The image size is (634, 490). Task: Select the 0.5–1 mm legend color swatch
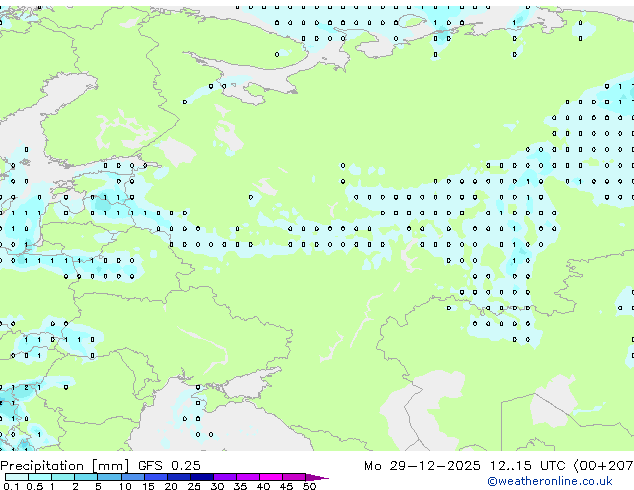coord(40,477)
